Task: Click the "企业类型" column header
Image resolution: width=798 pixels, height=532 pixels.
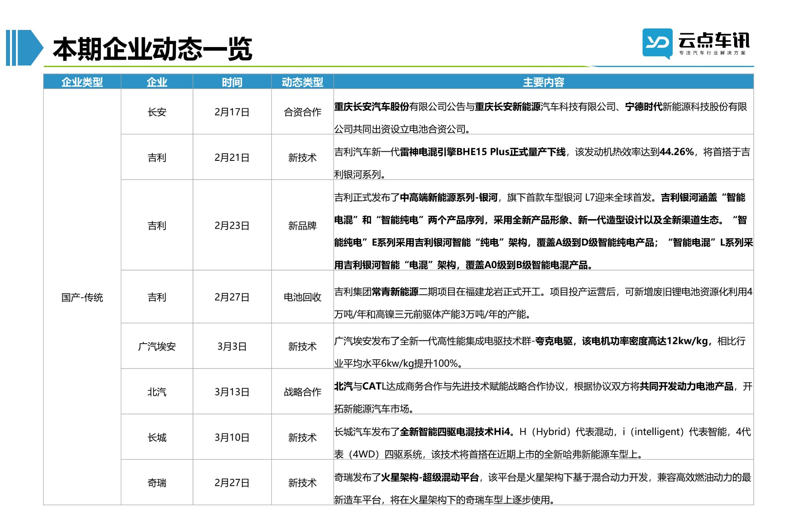Action: pos(82,82)
